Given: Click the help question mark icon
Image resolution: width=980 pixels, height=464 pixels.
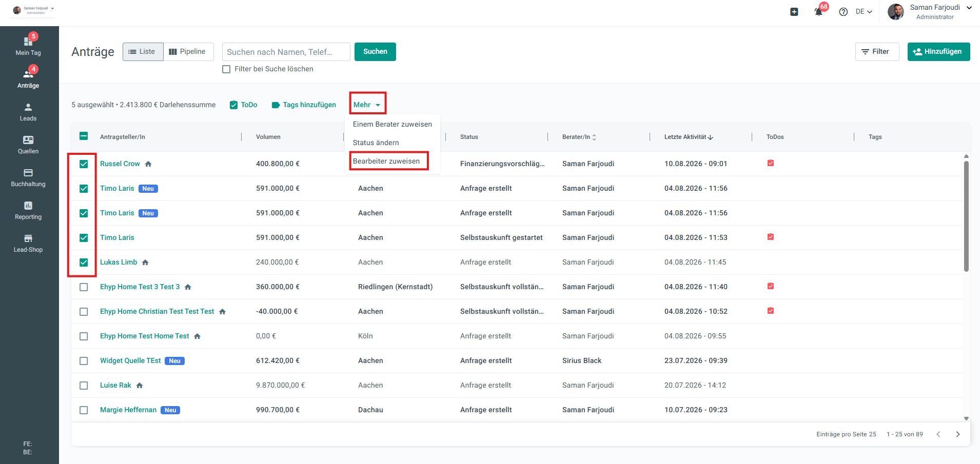Looking at the screenshot, I should point(844,12).
